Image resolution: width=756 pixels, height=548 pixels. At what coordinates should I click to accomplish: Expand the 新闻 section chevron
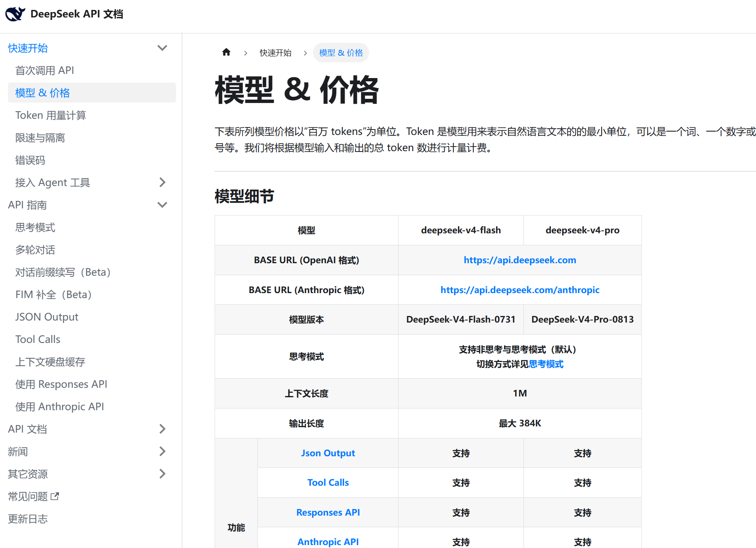162,451
